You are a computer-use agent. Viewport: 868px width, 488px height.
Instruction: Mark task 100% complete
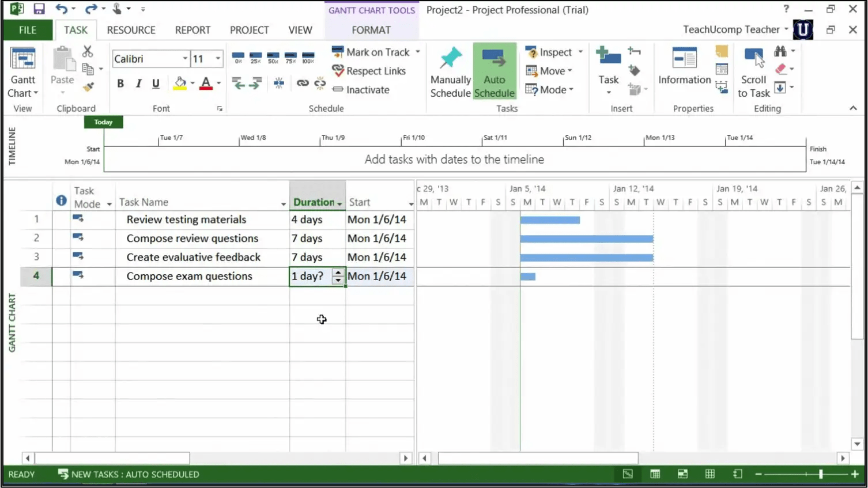(308, 58)
